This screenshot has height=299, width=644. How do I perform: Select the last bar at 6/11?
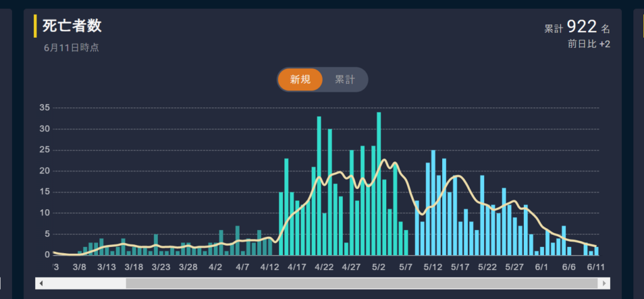click(596, 251)
